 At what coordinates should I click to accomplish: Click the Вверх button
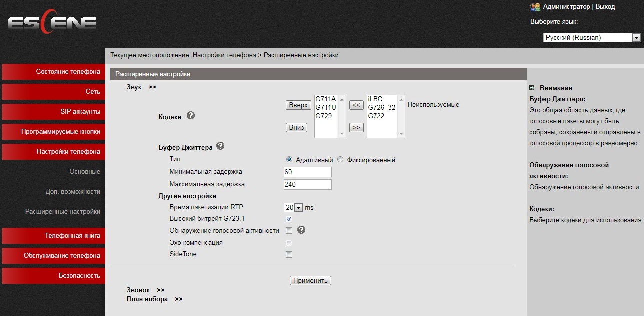(x=298, y=105)
